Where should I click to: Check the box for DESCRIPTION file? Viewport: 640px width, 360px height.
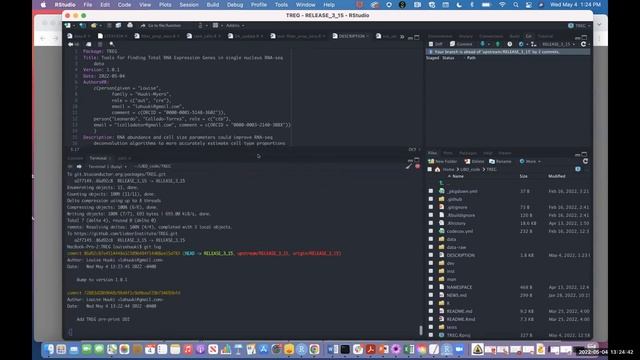click(x=431, y=255)
